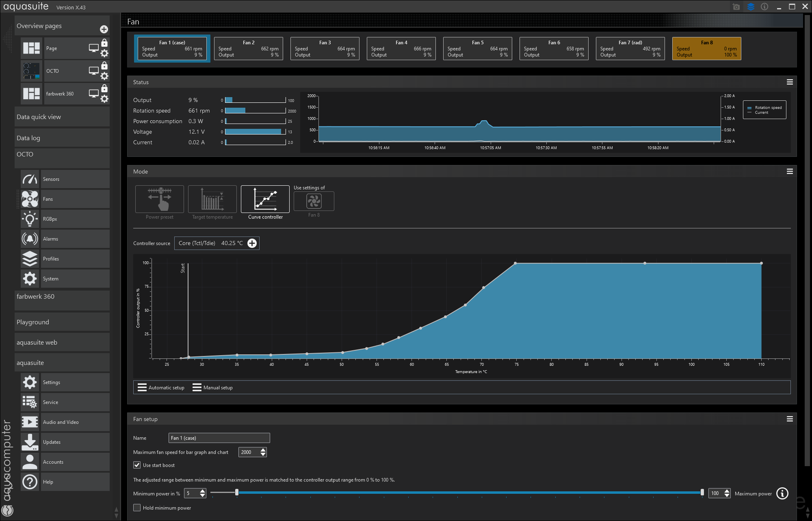The height and width of the screenshot is (521, 812).
Task: Click the minimum power slider handle
Action: tap(236, 493)
